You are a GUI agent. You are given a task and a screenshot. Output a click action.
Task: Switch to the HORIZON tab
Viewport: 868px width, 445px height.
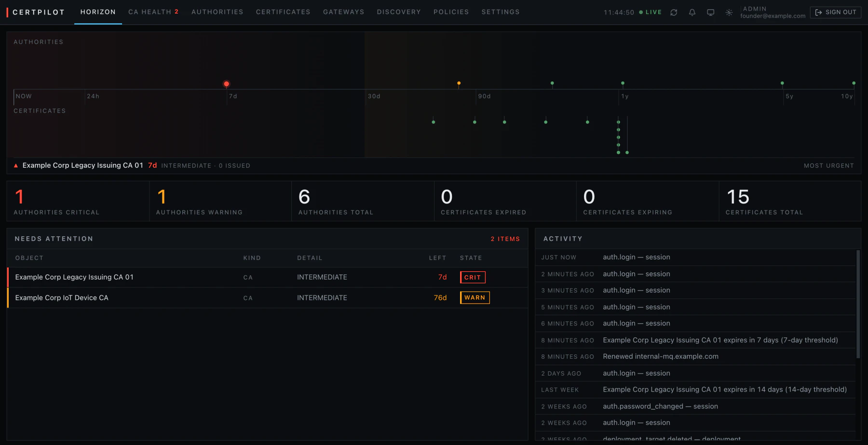click(x=98, y=12)
